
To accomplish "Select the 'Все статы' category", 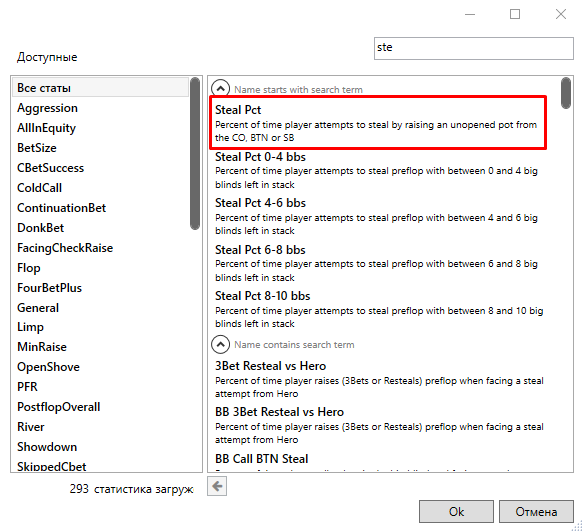I will [101, 88].
